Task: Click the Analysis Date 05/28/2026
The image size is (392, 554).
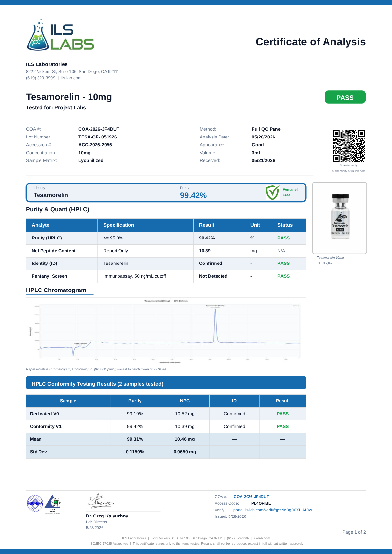Action: pos(263,137)
